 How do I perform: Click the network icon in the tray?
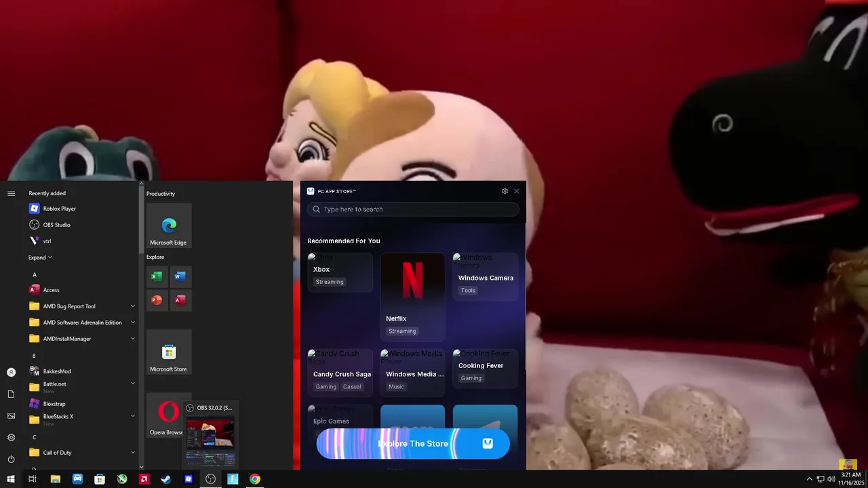(821, 479)
